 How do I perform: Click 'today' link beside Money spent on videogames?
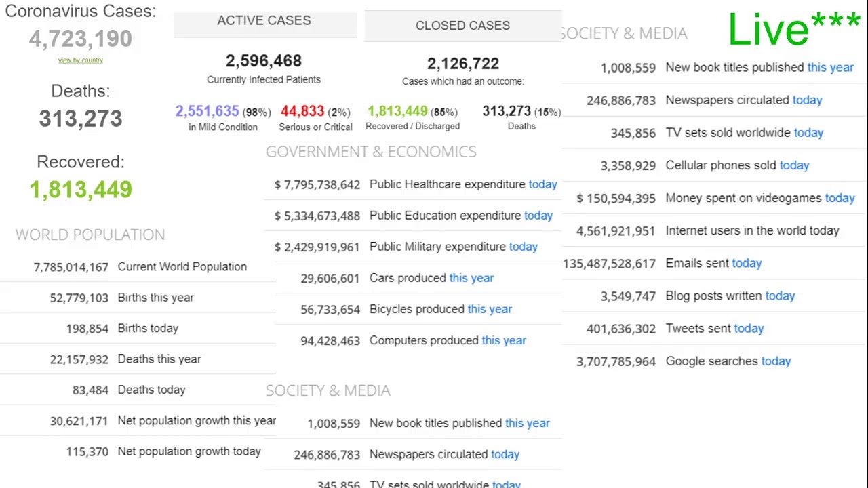(x=840, y=198)
